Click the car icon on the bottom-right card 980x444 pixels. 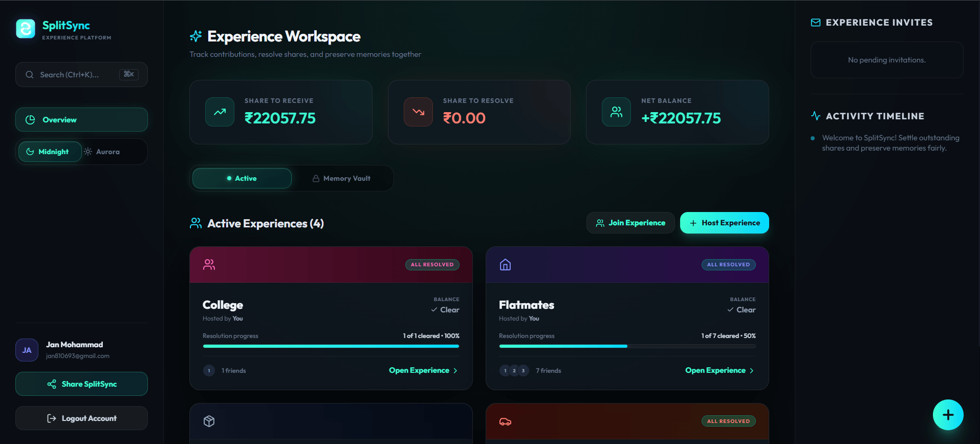click(505, 421)
